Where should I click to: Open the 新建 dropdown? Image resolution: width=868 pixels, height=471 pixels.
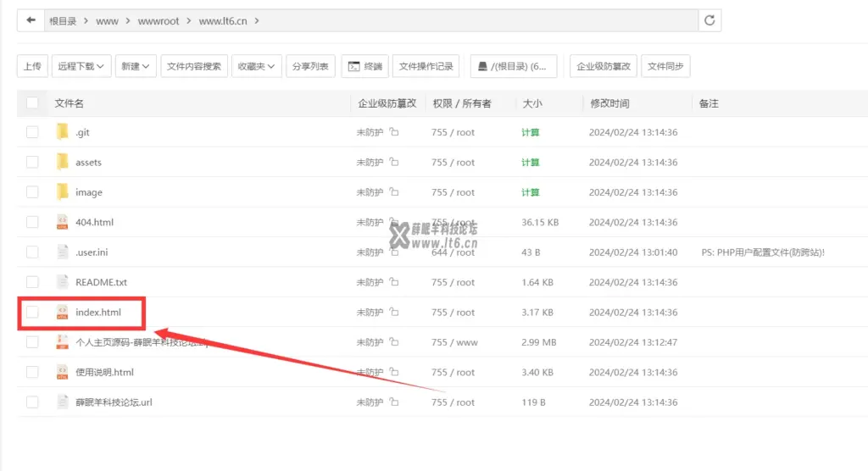(136, 66)
